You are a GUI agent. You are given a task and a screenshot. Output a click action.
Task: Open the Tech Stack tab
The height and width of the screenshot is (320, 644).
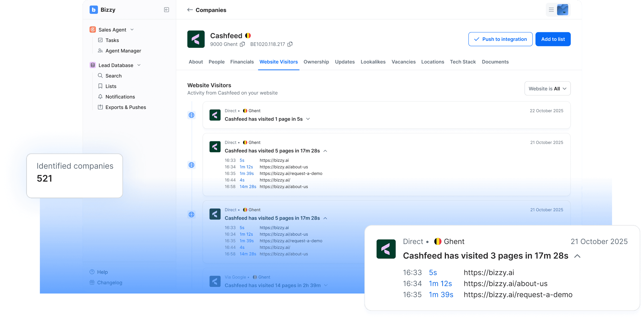(463, 62)
